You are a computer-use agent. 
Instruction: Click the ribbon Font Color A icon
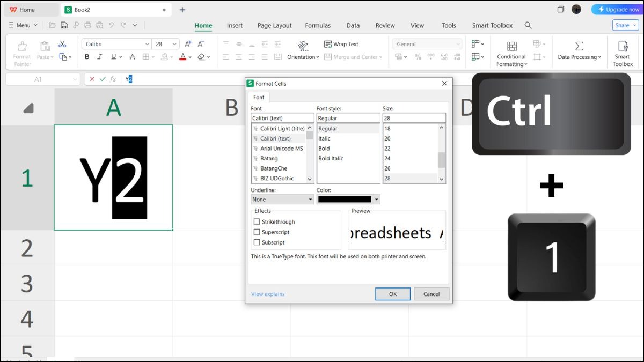182,57
